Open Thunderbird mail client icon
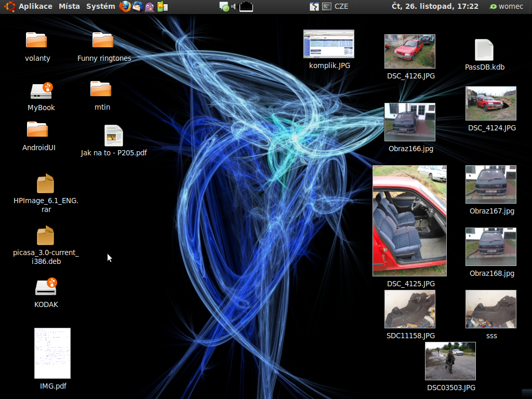This screenshot has height=399, width=532. [x=137, y=6]
